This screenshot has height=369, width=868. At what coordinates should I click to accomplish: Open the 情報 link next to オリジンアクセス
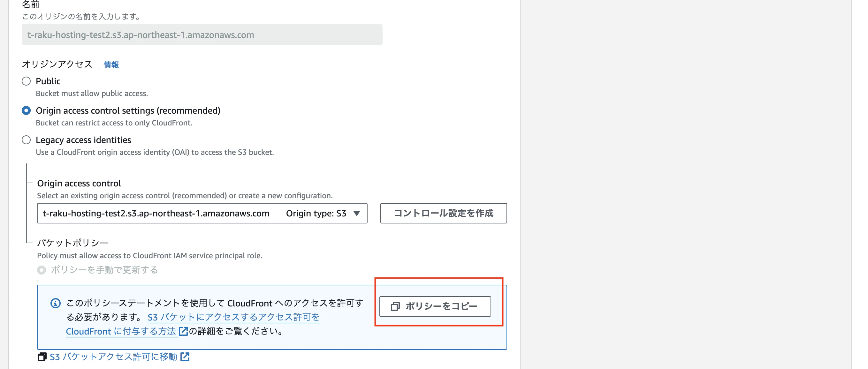coord(110,64)
